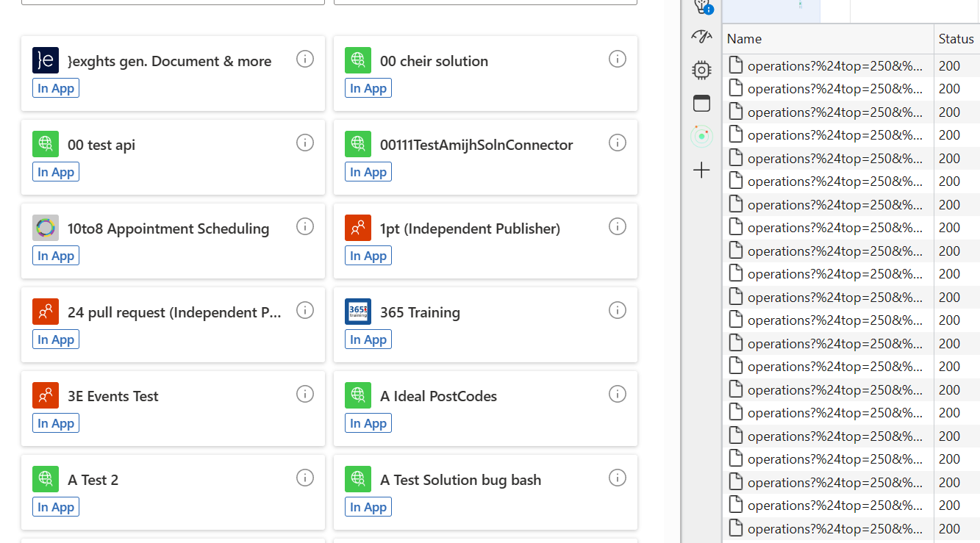The height and width of the screenshot is (543, 980).
Task: Click the Application panel icon
Action: point(701,103)
